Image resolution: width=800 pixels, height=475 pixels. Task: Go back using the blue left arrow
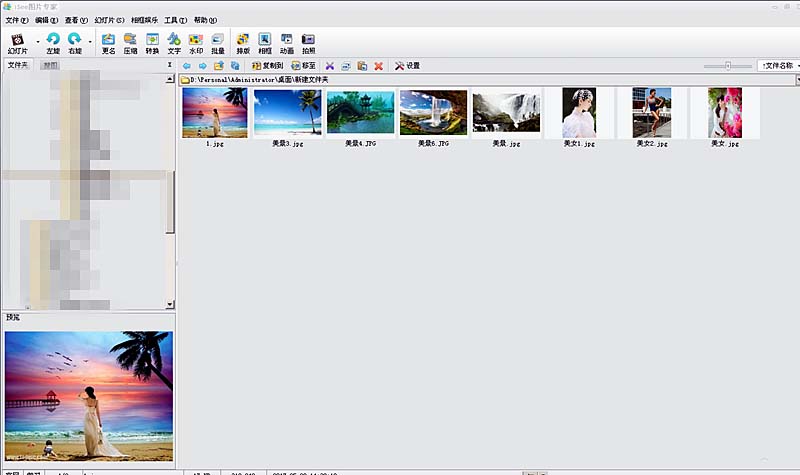tap(187, 66)
